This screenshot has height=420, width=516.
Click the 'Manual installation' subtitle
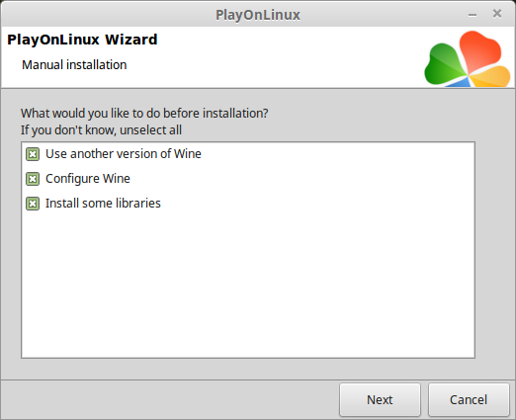pyautogui.click(x=74, y=65)
